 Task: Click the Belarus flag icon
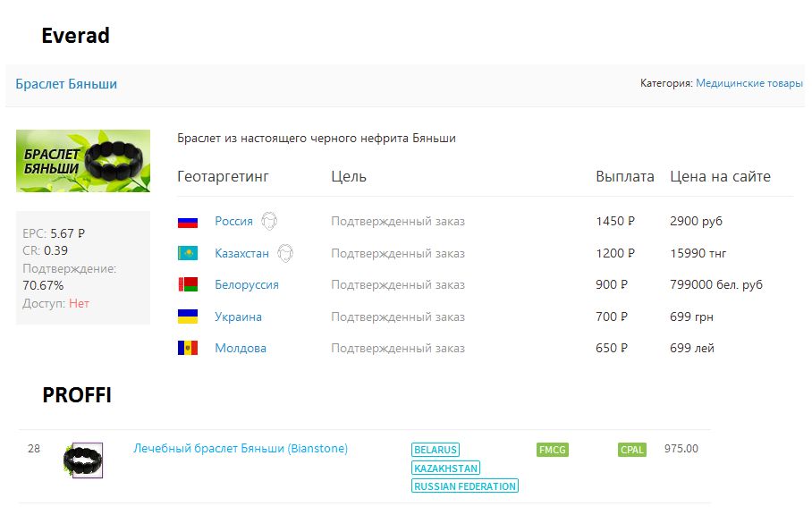point(188,284)
